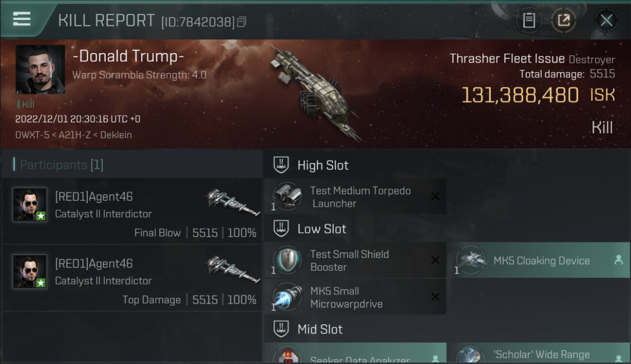Select Test Medium Torpedo Launcher item

(x=355, y=197)
